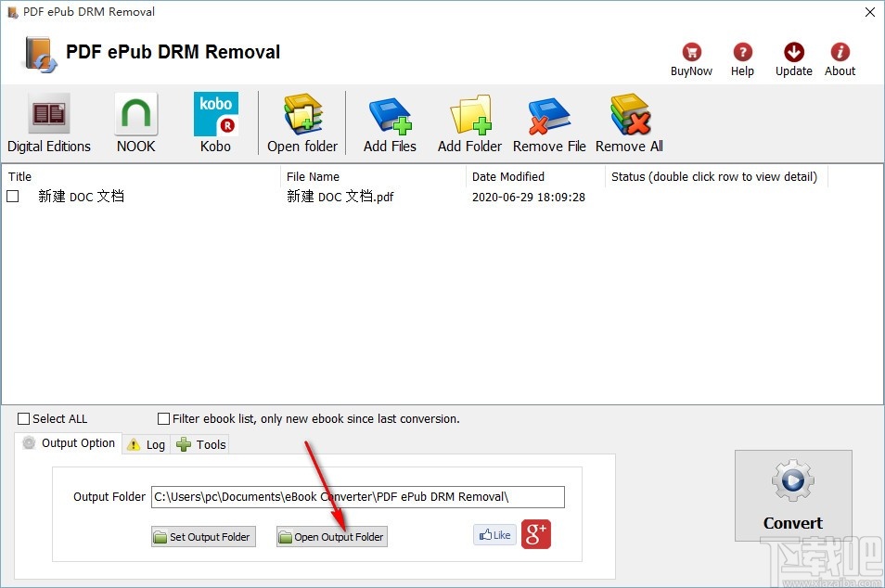
Task: Sort by the Title column header
Action: (141, 176)
